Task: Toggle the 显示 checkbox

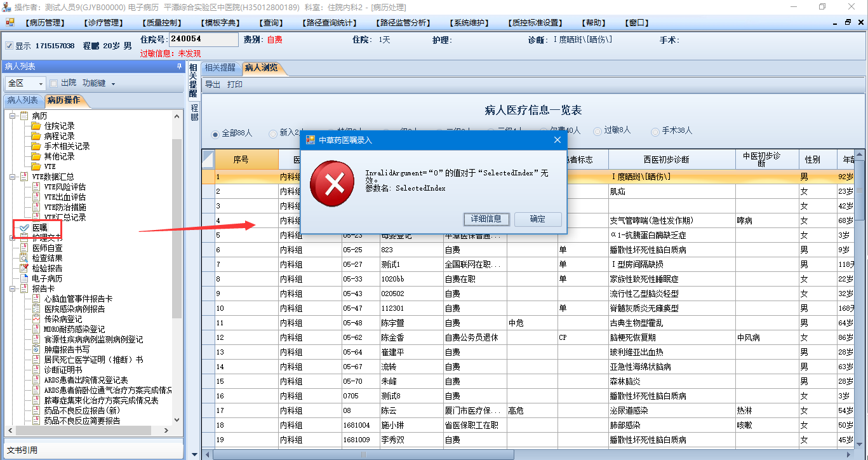Action: point(9,46)
